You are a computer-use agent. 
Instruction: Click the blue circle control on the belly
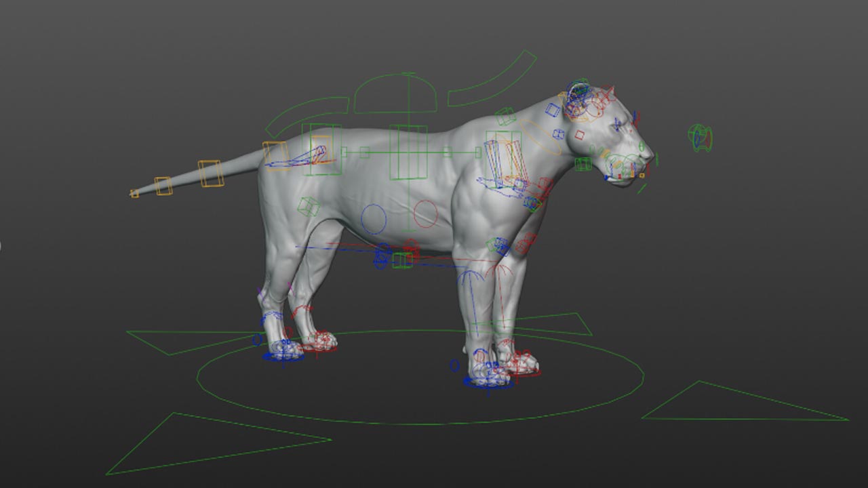[x=374, y=218]
